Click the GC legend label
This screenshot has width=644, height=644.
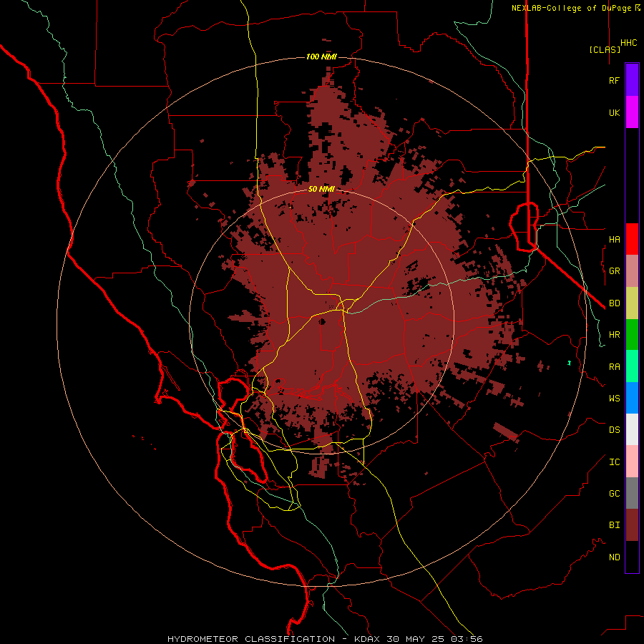[614, 494]
